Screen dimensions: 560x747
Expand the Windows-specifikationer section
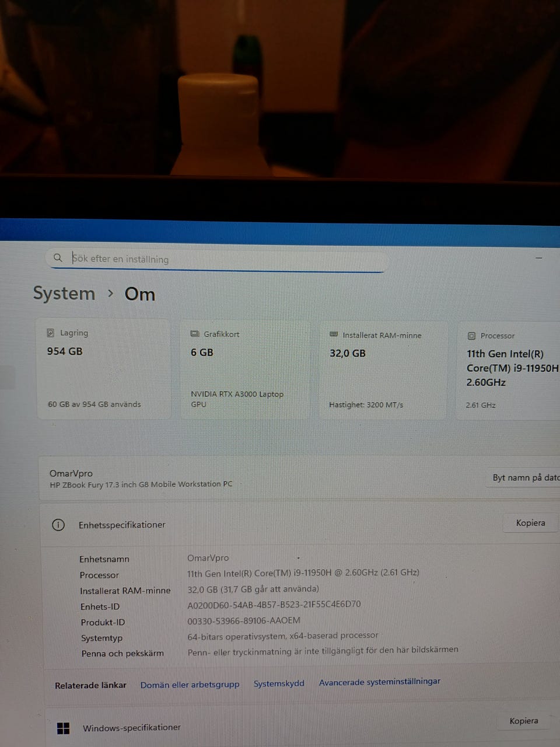pos(302,727)
